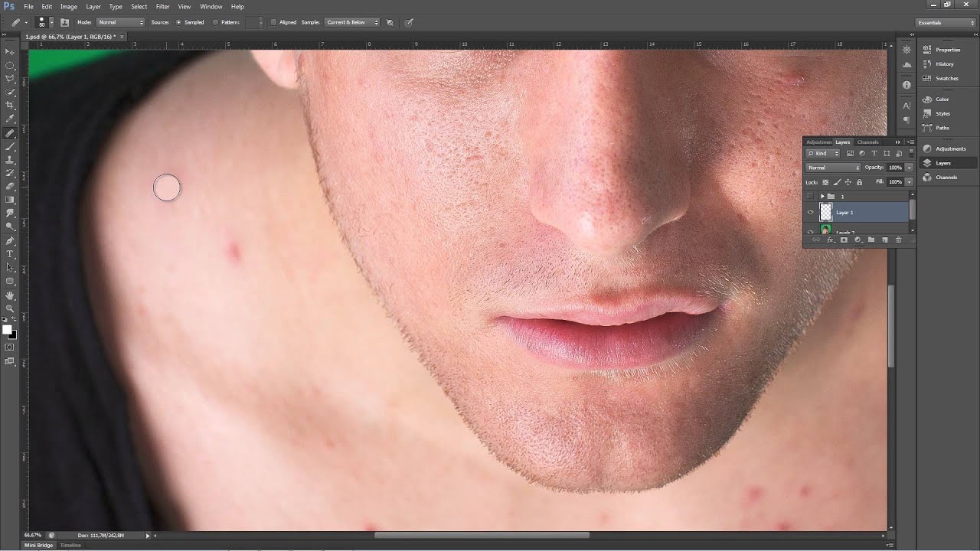Open the File menu

[28, 6]
